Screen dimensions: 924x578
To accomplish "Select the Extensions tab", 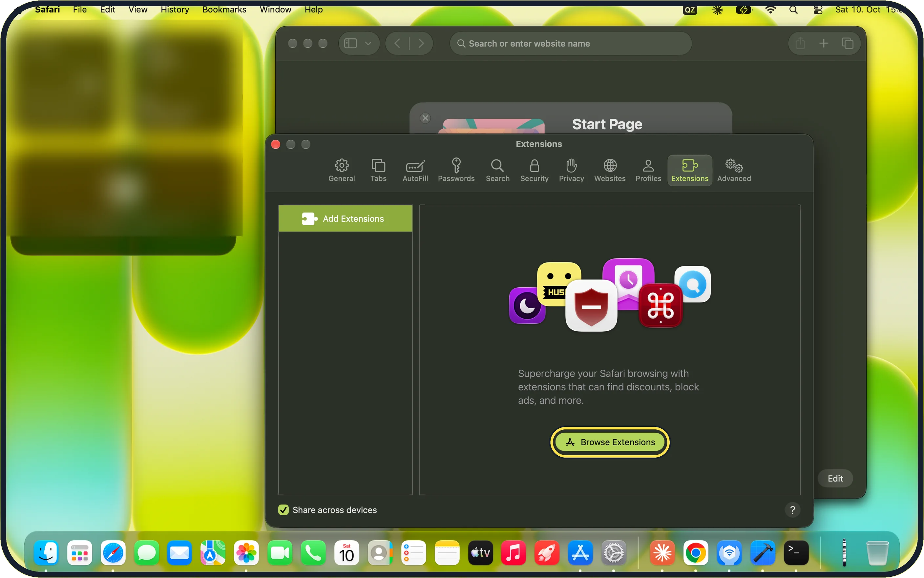I will pyautogui.click(x=690, y=171).
